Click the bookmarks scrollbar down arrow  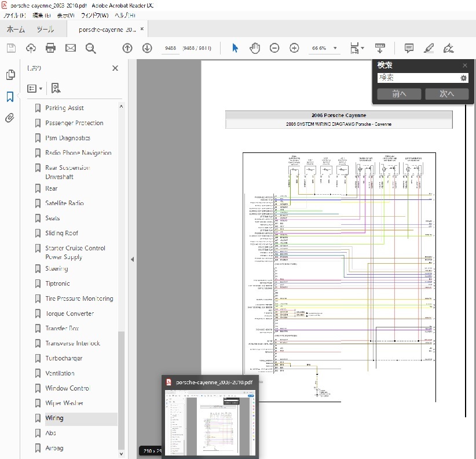(x=121, y=454)
